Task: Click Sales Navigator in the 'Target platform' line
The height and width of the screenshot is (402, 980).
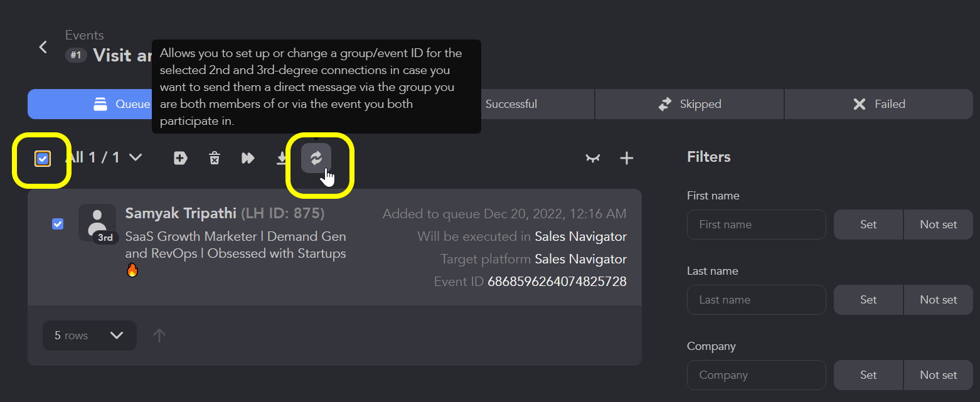Action: pos(580,259)
